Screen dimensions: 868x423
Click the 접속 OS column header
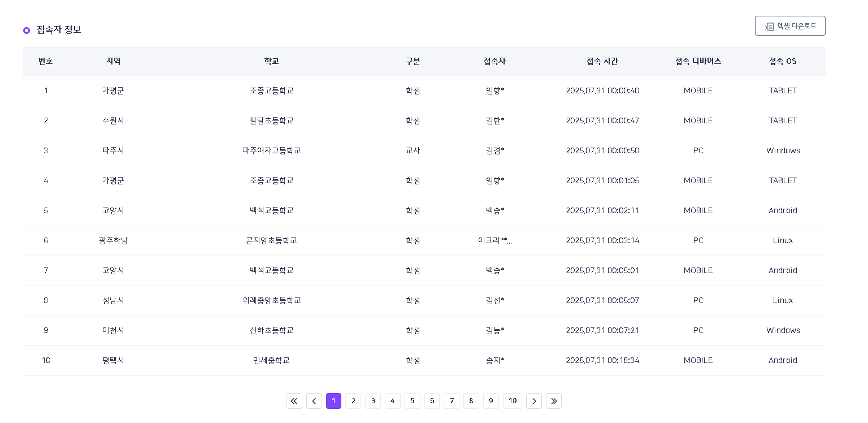783,61
